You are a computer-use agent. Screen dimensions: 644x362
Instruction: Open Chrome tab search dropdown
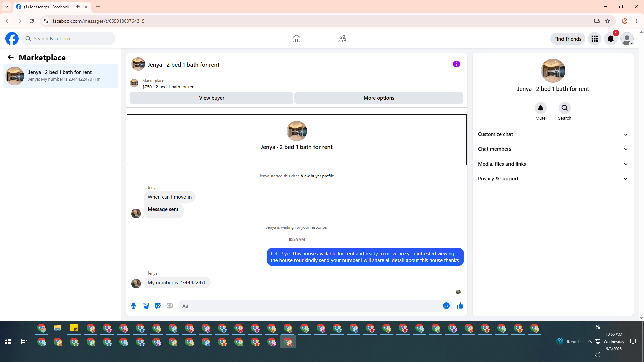click(7, 7)
